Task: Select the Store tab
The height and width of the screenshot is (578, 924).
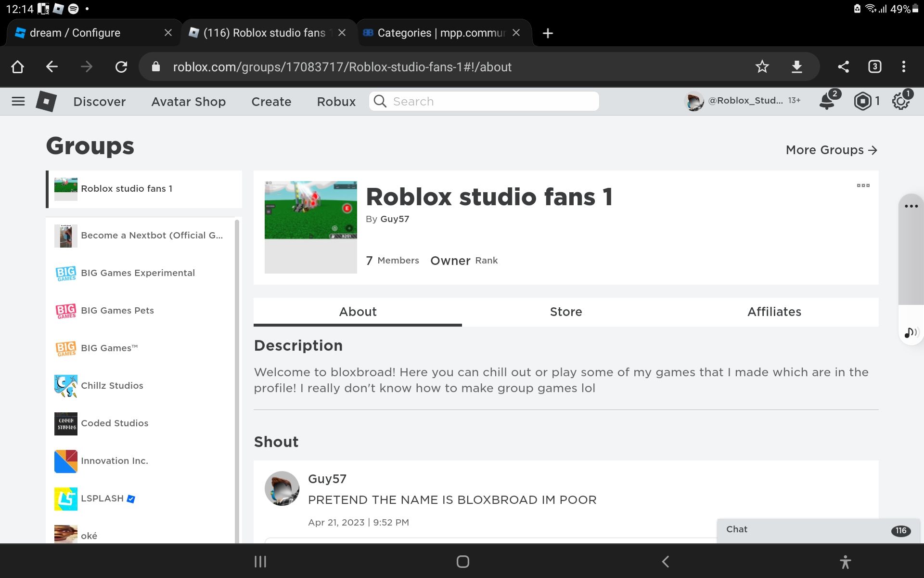Action: 566,312
